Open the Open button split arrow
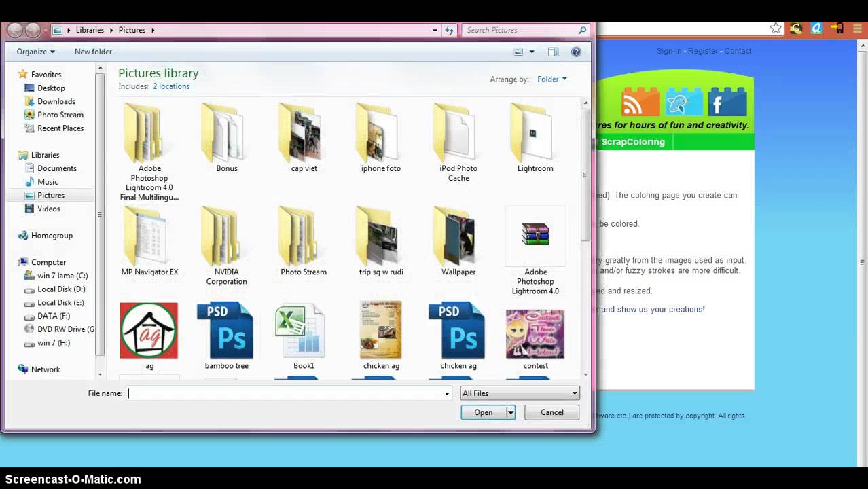This screenshot has width=868, height=489. tap(510, 412)
